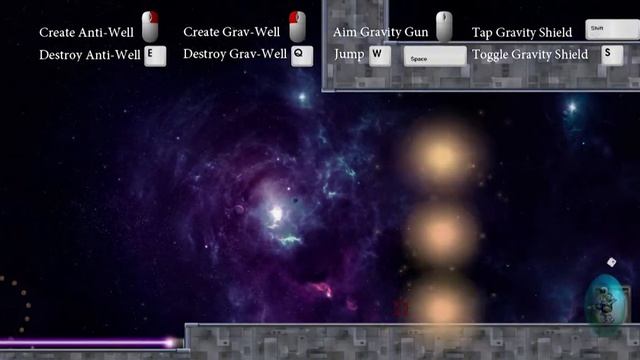Click the 'Destroy Grav-Well' label

[235, 54]
